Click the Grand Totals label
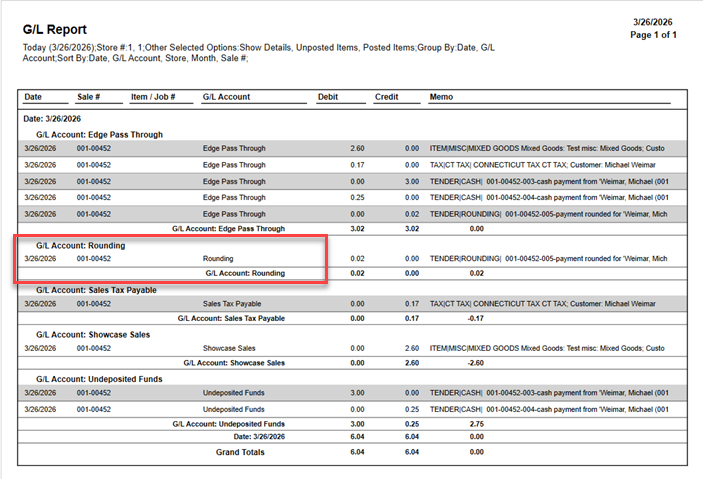The image size is (703, 479). tap(242, 452)
